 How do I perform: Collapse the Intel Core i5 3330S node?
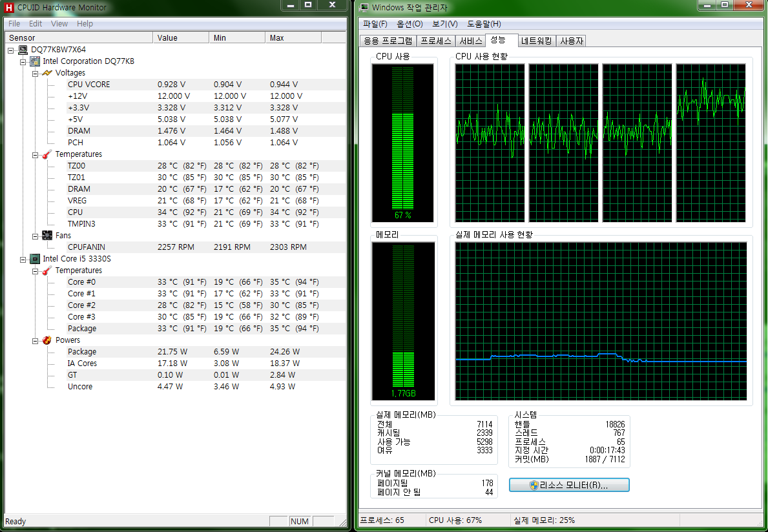click(23, 260)
